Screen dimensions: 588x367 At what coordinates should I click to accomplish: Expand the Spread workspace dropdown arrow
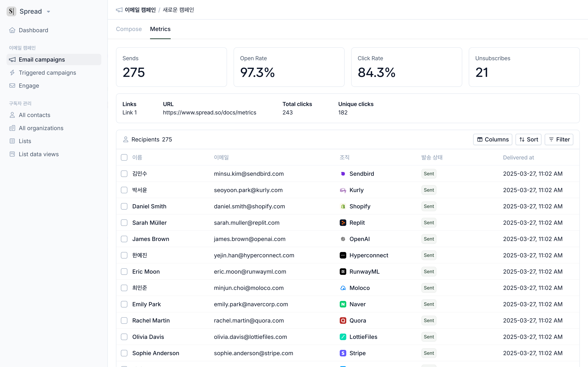point(48,11)
